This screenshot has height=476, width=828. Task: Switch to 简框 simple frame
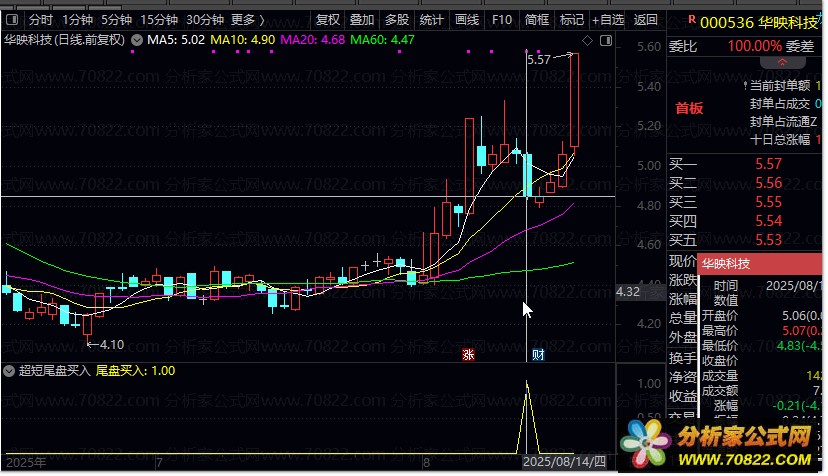pos(537,20)
